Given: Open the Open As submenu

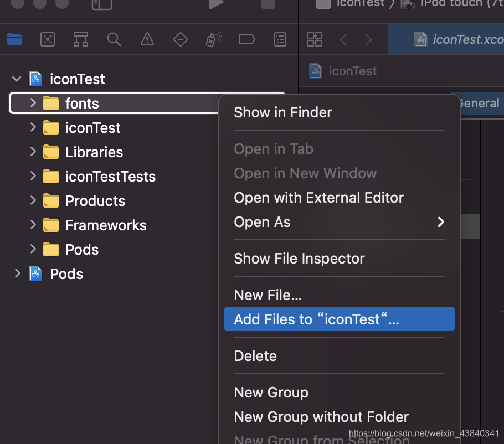Looking at the screenshot, I should pyautogui.click(x=339, y=222).
